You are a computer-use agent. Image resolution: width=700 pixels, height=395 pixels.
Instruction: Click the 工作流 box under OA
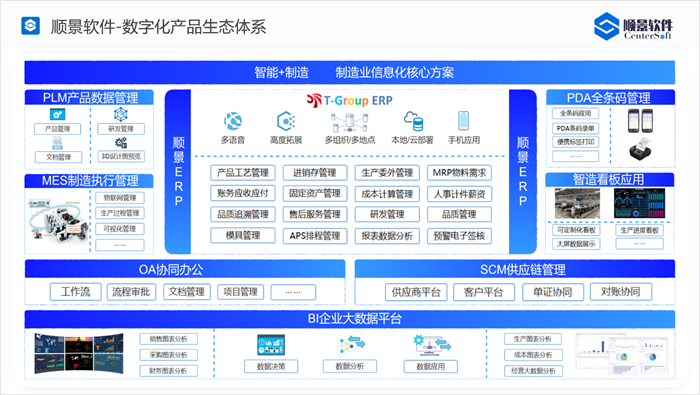tap(75, 292)
